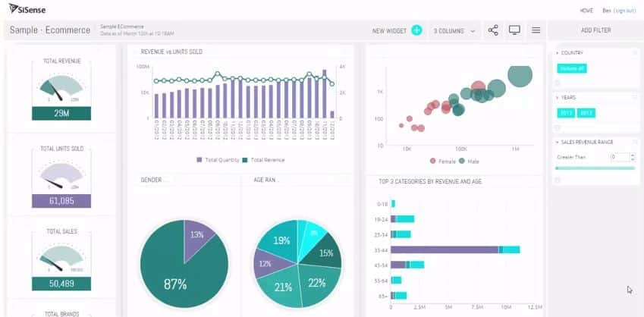Toggle the Years filter on/off switch
This screenshot has height=317, width=644.
[634, 98]
